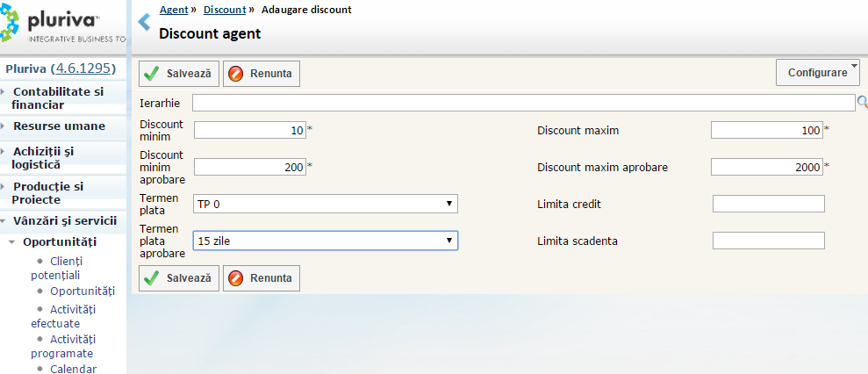Viewport: 868px width, 374px height.
Task: Focus the Limita credit field
Action: coord(768,204)
